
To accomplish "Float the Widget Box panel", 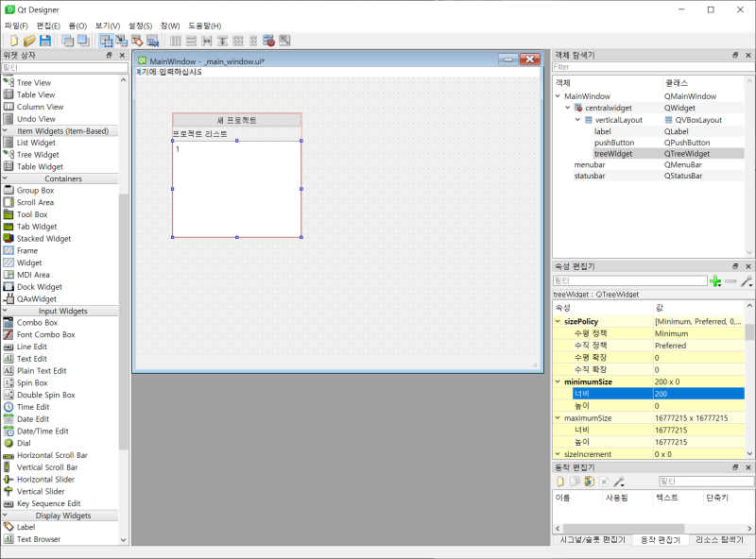I will coord(110,55).
